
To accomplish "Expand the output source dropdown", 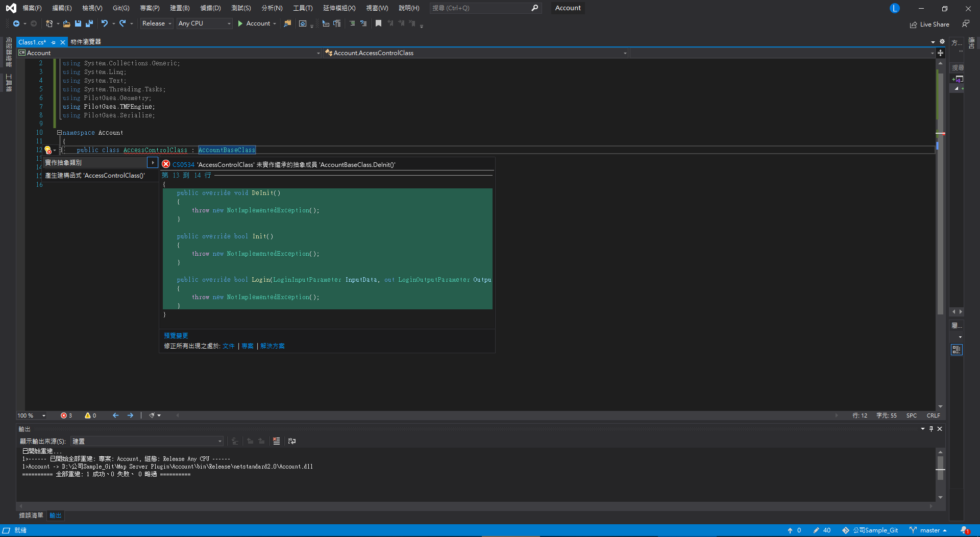I will pyautogui.click(x=220, y=441).
